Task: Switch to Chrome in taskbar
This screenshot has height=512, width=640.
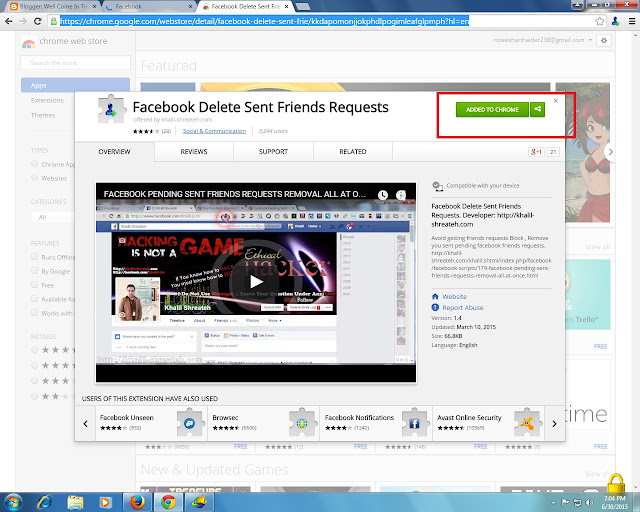Action: tap(168, 502)
